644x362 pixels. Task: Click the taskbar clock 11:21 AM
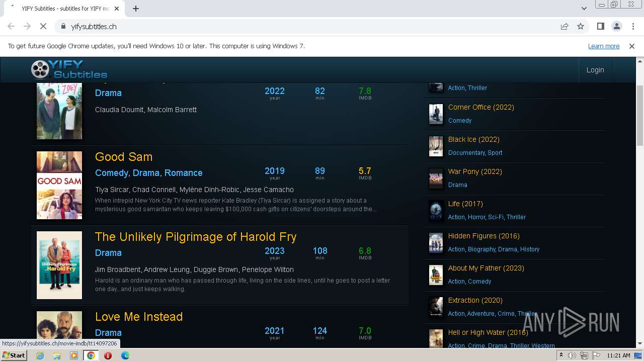coord(618,355)
